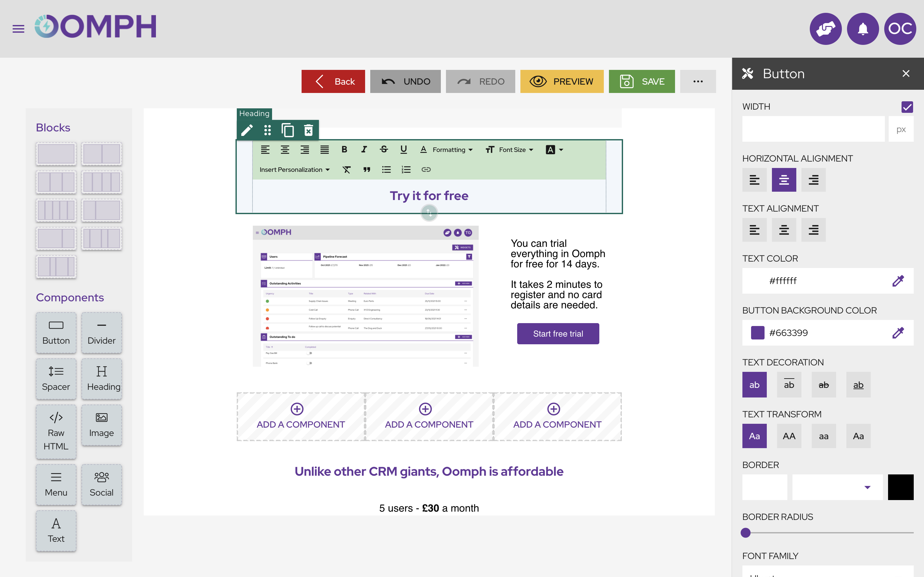
Task: Toggle underline text decoration
Action: (x=859, y=385)
